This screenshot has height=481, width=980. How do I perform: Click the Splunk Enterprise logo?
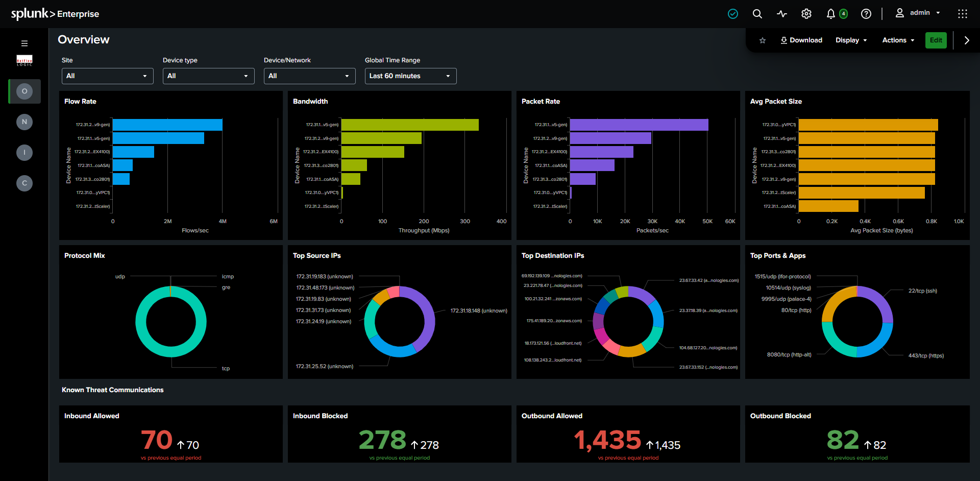point(55,14)
